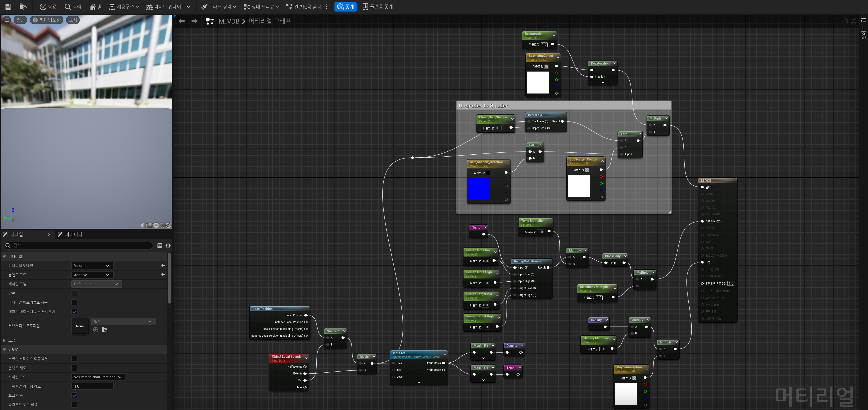Disable the Apply Fog (포그 적용) checkbox
868x410 pixels.
pyautogui.click(x=75, y=396)
